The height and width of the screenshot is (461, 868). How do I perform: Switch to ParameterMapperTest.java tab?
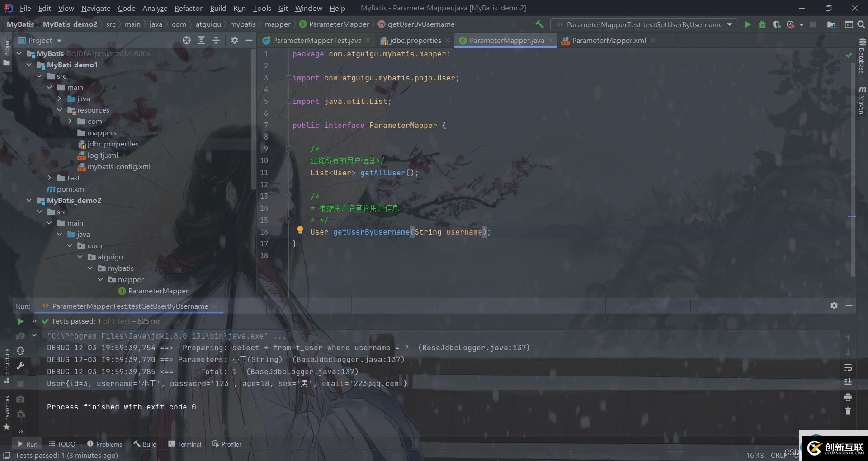[x=316, y=40]
